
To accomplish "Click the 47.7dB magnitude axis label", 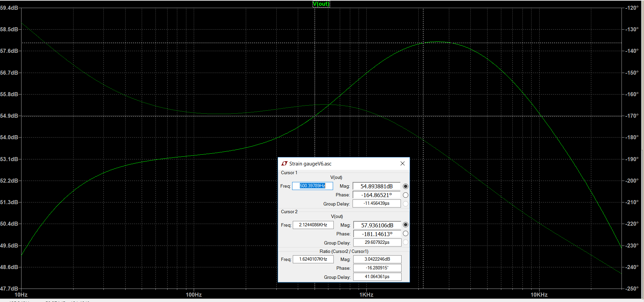I will pyautogui.click(x=9, y=289).
